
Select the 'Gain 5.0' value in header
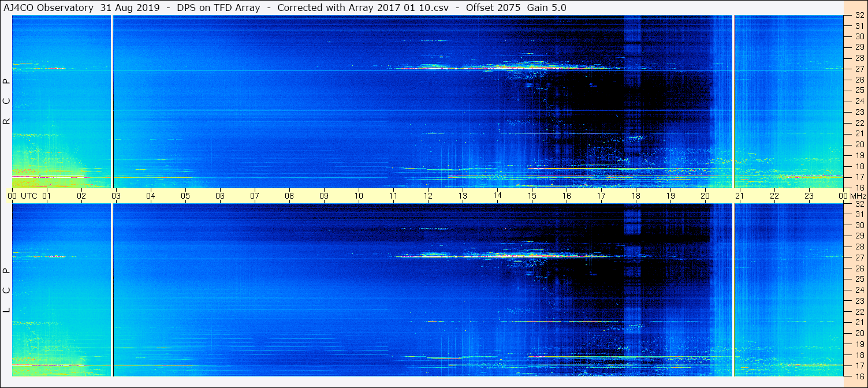[x=547, y=8]
